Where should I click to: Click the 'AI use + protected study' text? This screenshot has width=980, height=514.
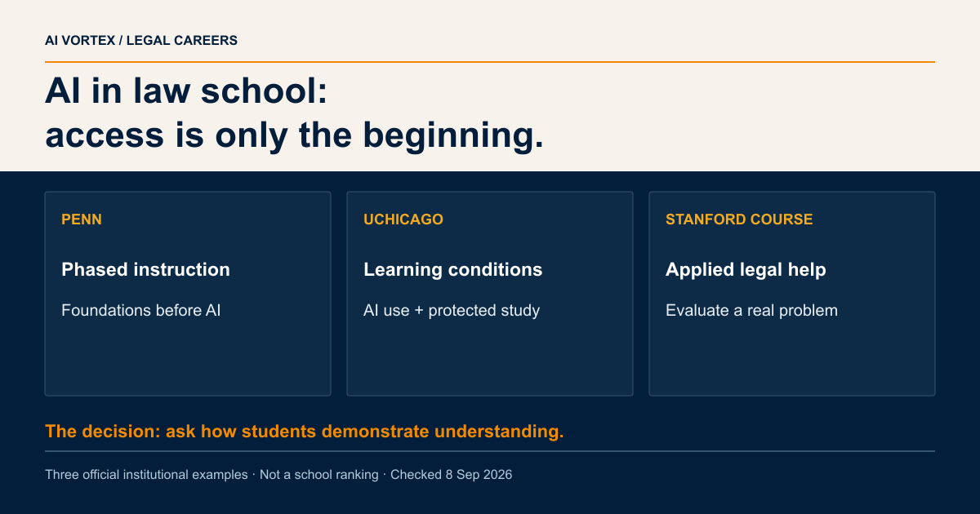(452, 310)
